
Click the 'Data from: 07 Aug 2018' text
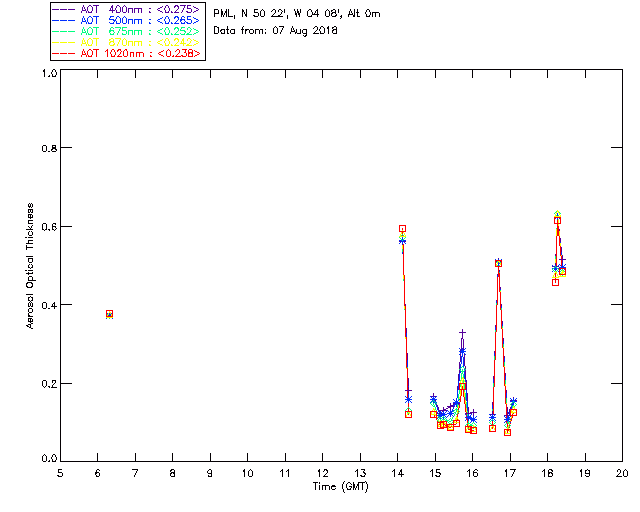coord(276,30)
